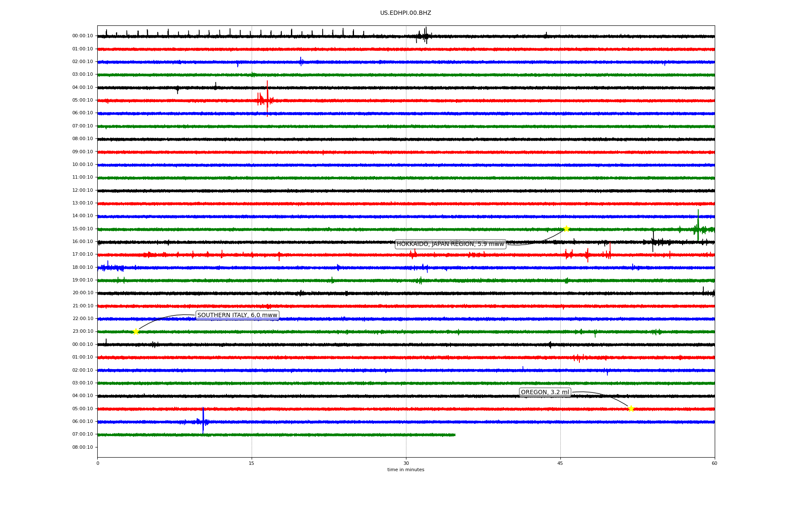
Task: Click the 30 tick on the time axis
Action: pyautogui.click(x=406, y=463)
